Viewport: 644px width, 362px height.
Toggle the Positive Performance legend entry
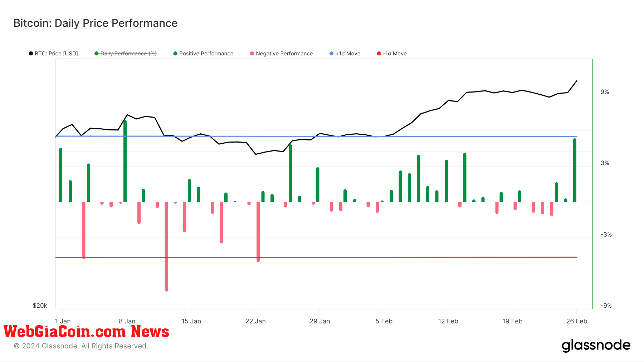pyautogui.click(x=203, y=54)
